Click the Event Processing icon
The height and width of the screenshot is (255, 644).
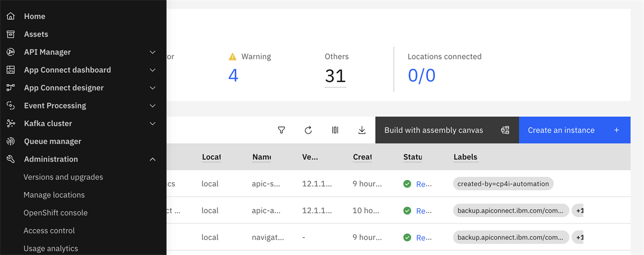pyautogui.click(x=10, y=106)
